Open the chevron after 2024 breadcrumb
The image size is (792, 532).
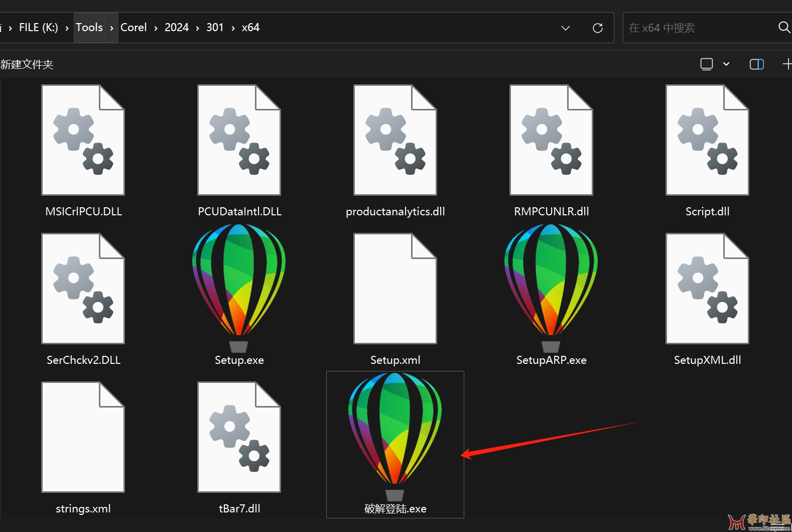coord(197,28)
